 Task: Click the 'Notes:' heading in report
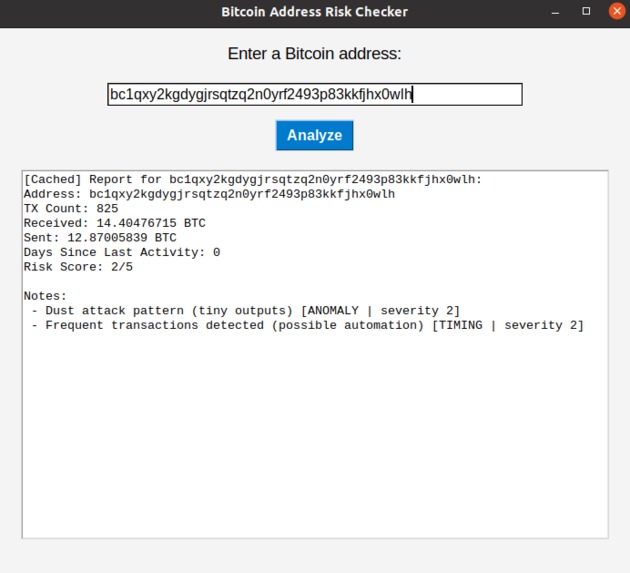(x=45, y=296)
